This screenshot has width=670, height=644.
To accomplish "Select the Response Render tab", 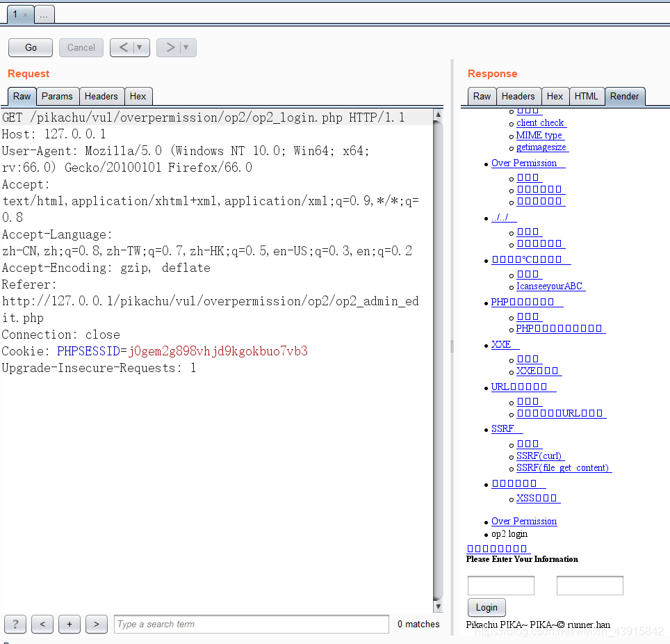I will pyautogui.click(x=625, y=96).
